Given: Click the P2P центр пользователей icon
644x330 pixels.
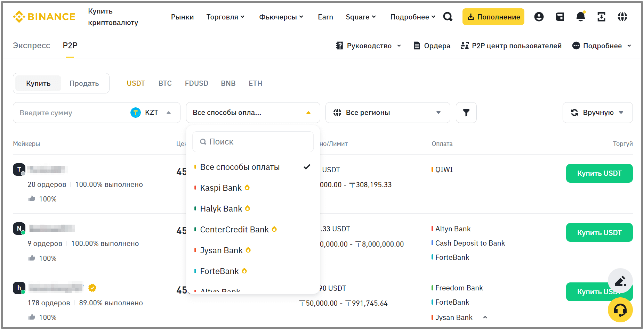Looking at the screenshot, I should point(465,46).
